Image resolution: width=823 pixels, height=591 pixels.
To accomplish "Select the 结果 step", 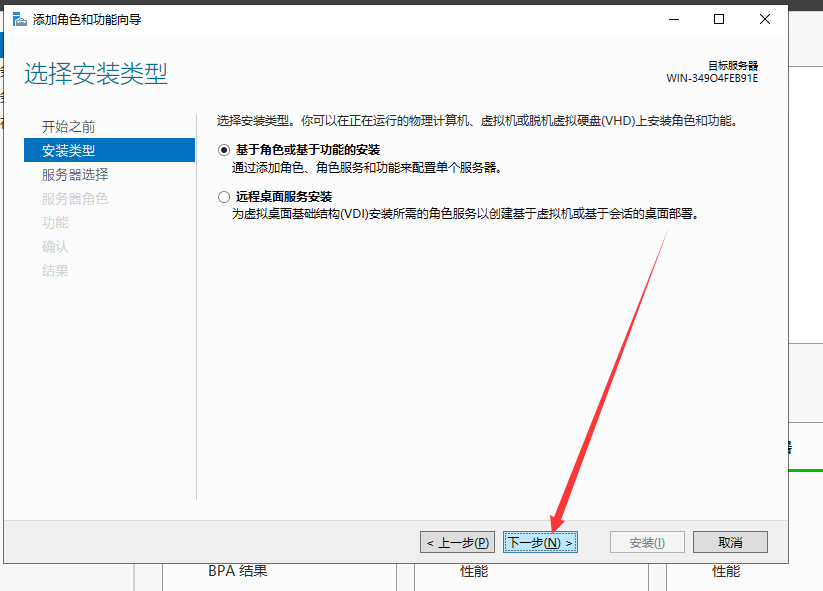I will click(x=55, y=271).
